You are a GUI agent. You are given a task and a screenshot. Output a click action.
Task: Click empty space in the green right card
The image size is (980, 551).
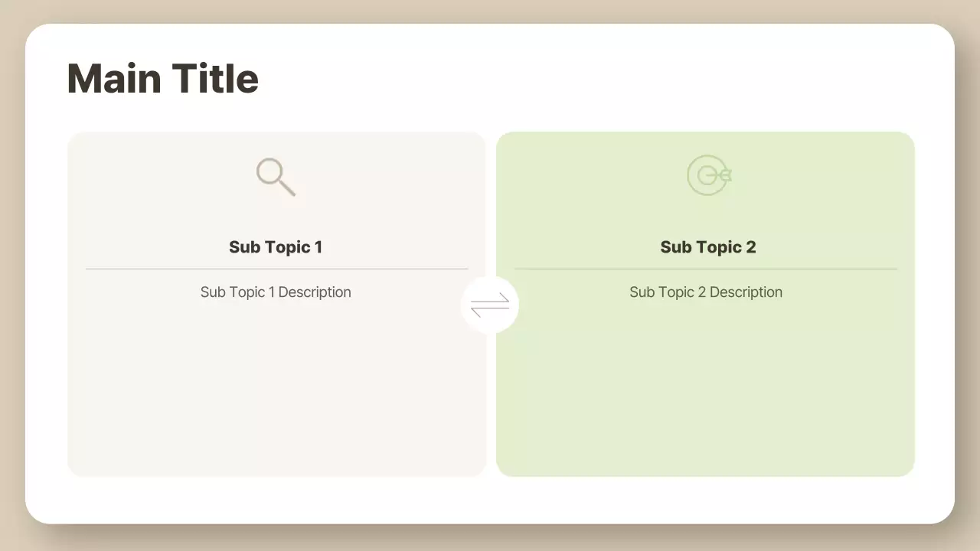click(x=705, y=390)
